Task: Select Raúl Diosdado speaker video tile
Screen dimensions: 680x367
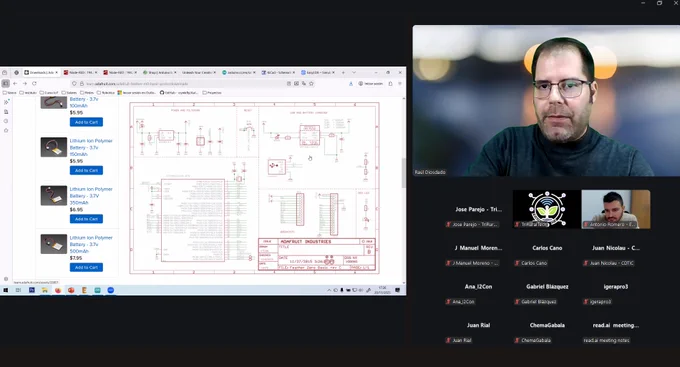Action: pyautogui.click(x=546, y=101)
